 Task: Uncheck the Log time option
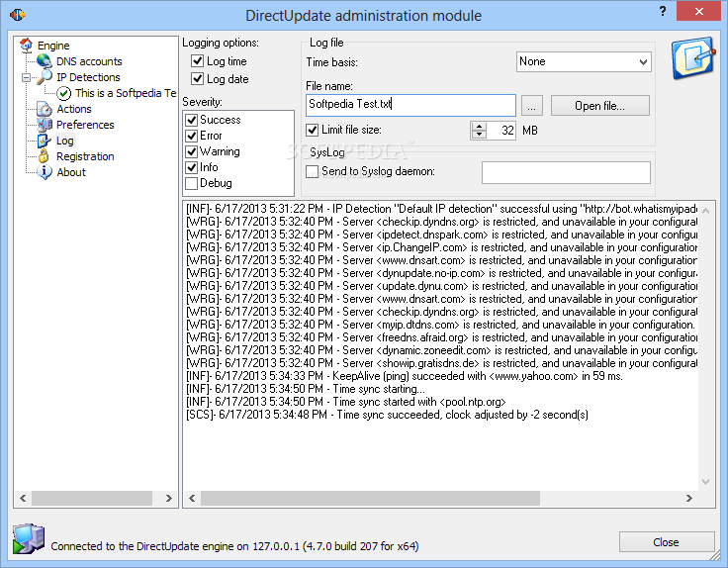coord(197,60)
